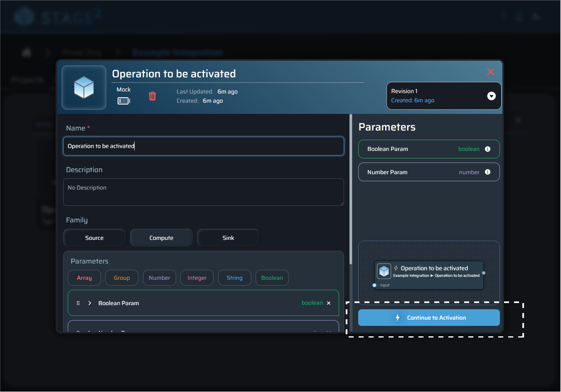Choose the Sink family option
Screen dimensions: 561x392
[228, 238]
